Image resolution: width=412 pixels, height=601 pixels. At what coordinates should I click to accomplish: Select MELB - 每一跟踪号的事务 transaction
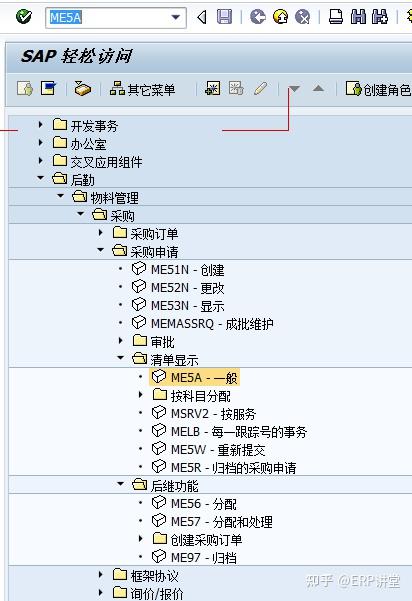238,432
